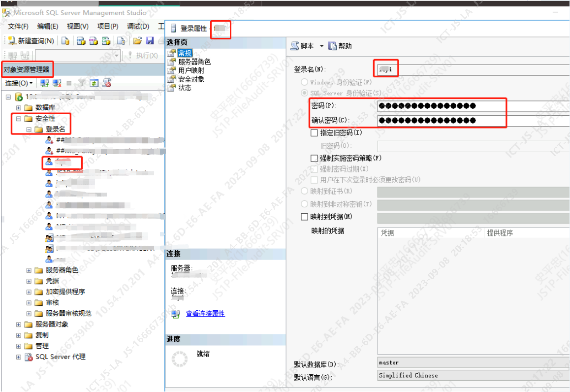570x392 pixels.
Task: Check 指定旧密码 checkbox
Action: (315, 133)
